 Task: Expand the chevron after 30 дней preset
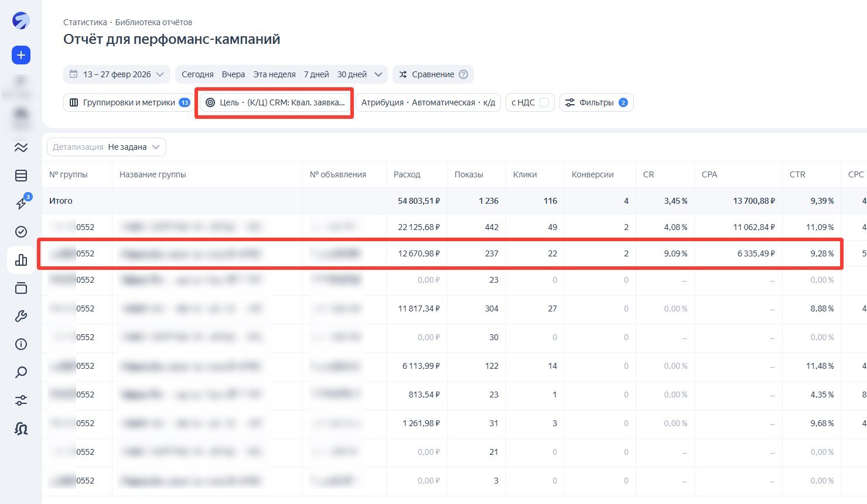(378, 74)
